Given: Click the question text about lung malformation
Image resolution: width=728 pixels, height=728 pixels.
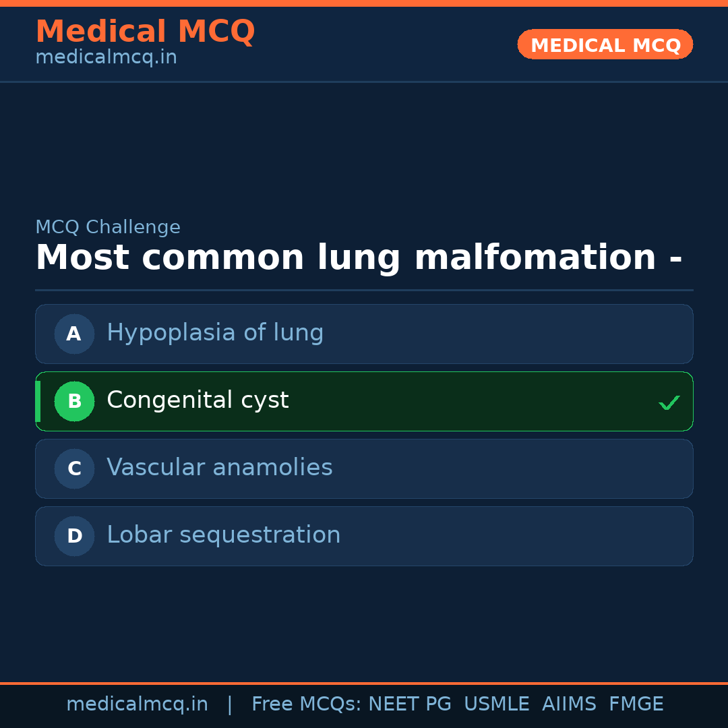Looking at the screenshot, I should point(359,258).
